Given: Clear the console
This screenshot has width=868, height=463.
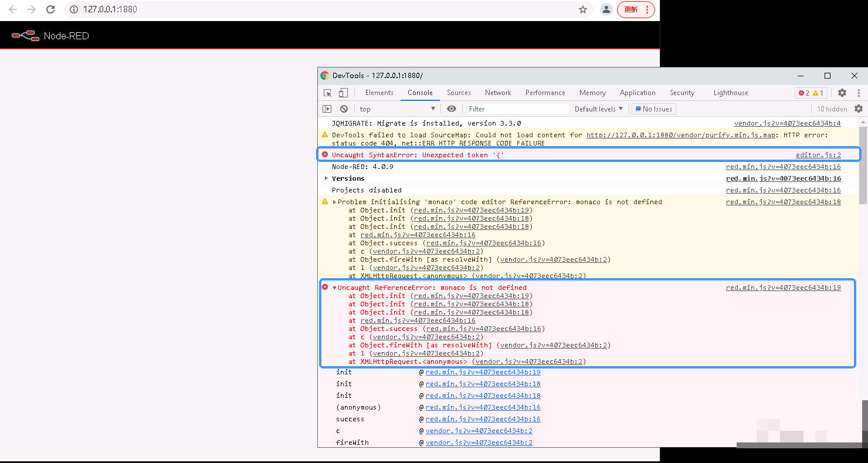Looking at the screenshot, I should coord(344,109).
